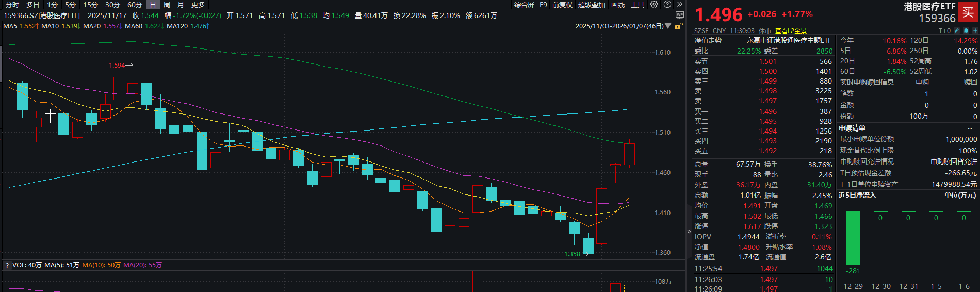
Task: Open 更多 more periods dropdown
Action: pyautogui.click(x=198, y=5)
